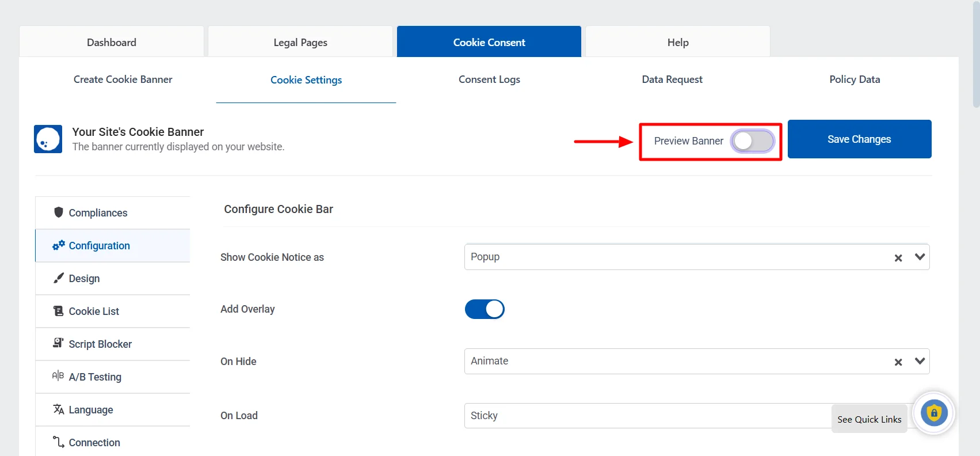
Task: Click the On Load Sticky select field
Action: click(x=645, y=416)
